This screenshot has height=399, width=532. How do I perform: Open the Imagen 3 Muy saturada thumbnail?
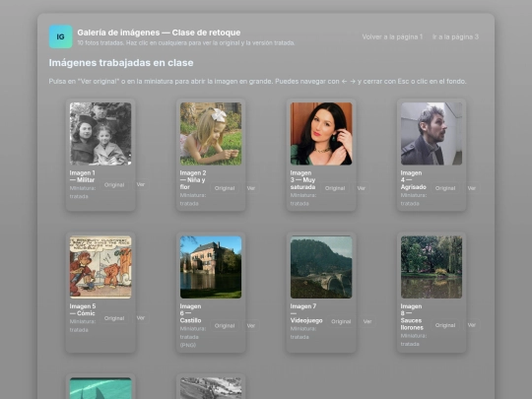pyautogui.click(x=321, y=134)
